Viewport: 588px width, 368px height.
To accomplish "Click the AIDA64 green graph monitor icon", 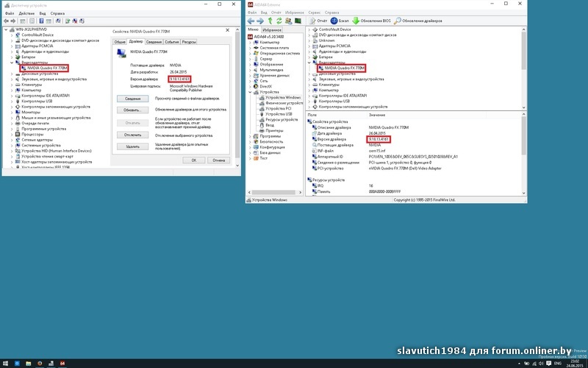I will [x=298, y=21].
